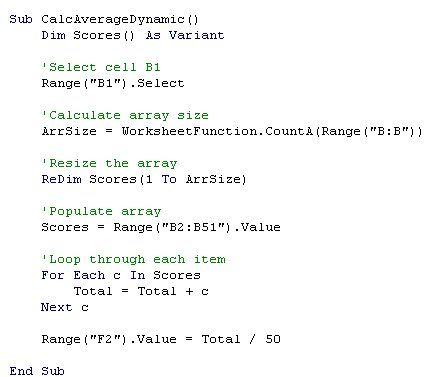This screenshot has height=377, width=446.
Task: Place cursor on Dim Scores() As Variant
Action: click(133, 35)
